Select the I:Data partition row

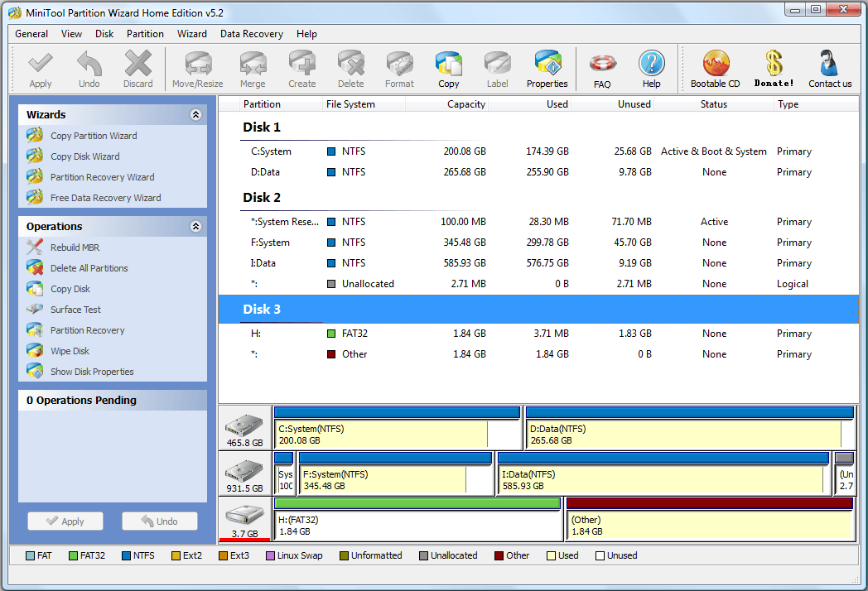(x=538, y=263)
